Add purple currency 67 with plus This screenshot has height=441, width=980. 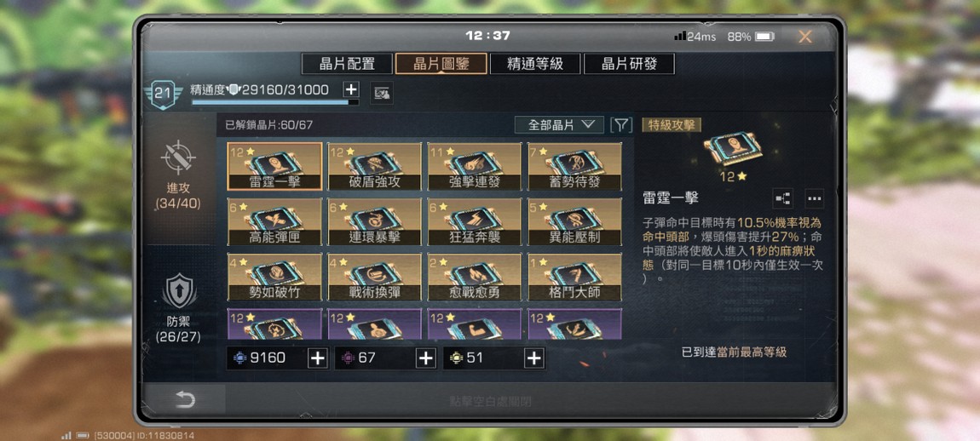(x=425, y=358)
